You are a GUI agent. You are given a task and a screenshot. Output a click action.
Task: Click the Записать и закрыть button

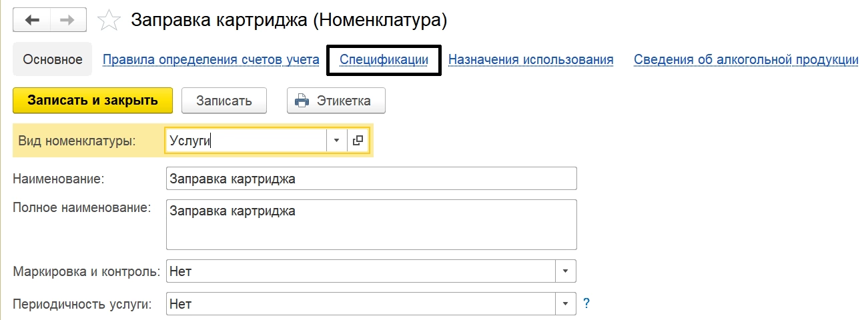tap(93, 101)
